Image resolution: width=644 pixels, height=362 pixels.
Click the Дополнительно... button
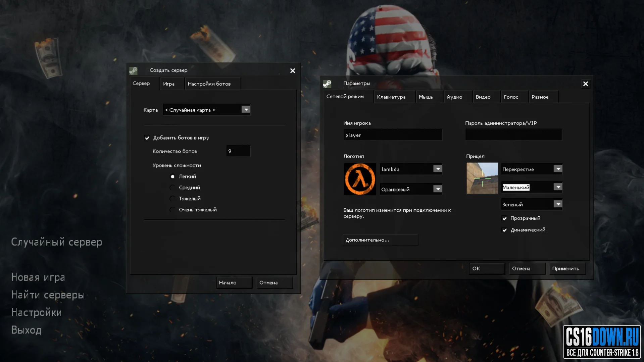(380, 240)
